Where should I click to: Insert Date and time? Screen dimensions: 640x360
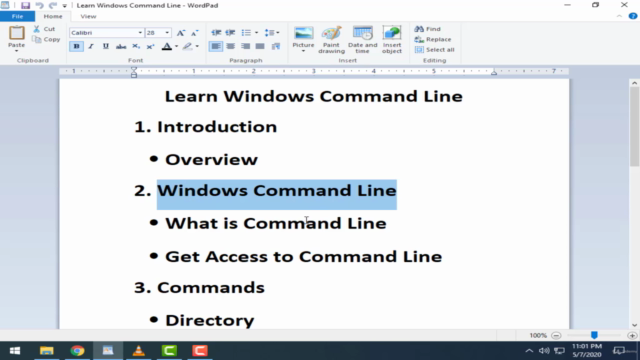[x=362, y=40]
